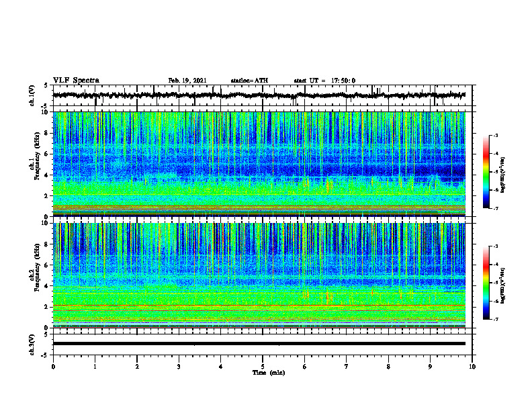
Task: Click the "2" kHz tick of ch.1 spectrogram
Action: (47, 196)
